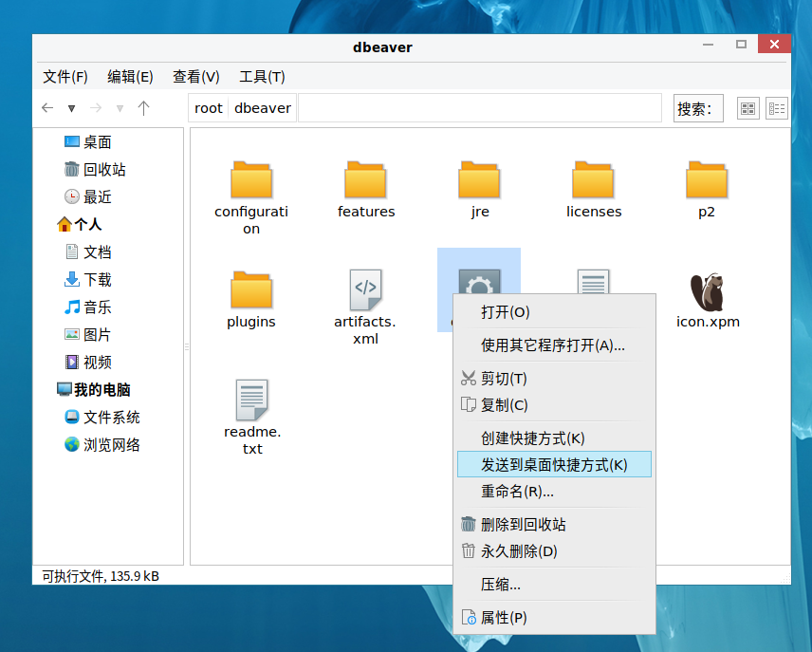
Task: Close the dbeaver file manager window
Action: click(x=774, y=44)
